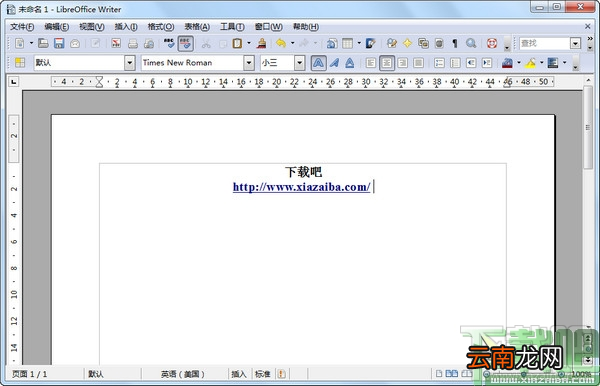Open the 文件(F) menu

tap(22, 27)
